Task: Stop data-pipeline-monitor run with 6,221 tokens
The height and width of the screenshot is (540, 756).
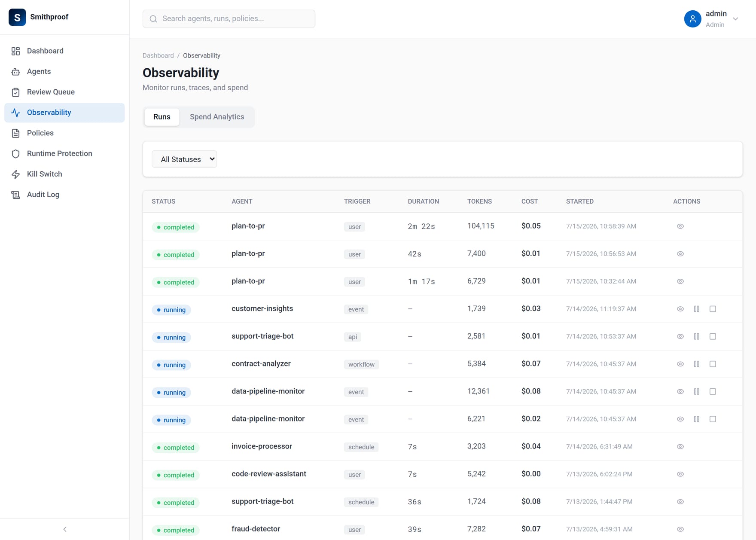Action: [713, 419]
